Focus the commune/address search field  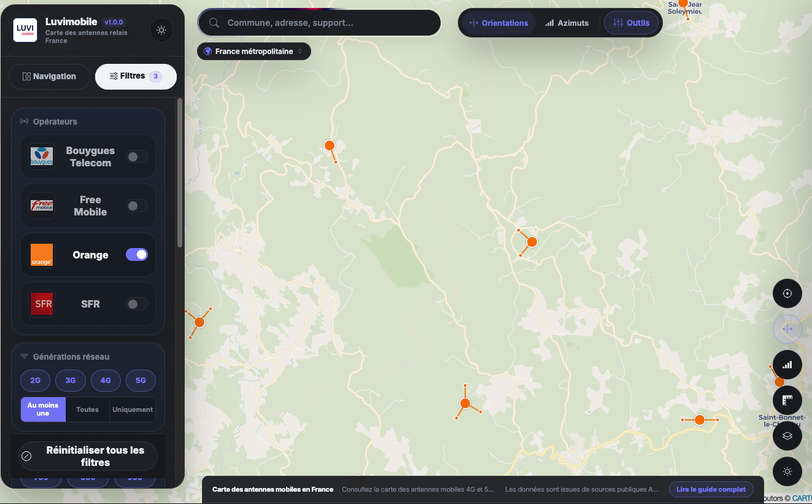319,23
